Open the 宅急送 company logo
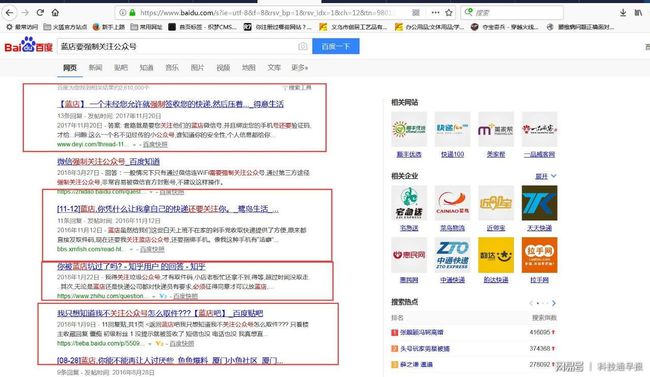Viewport: 650px width, 377px height. point(409,203)
